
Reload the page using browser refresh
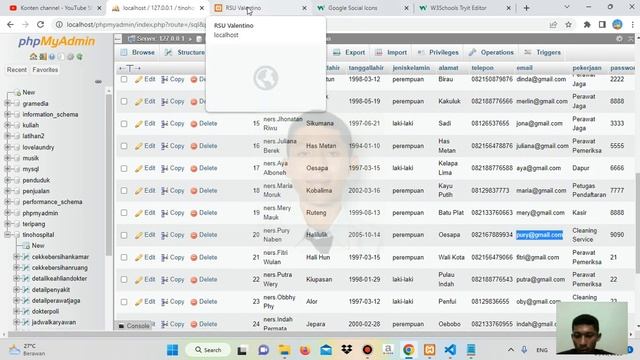pyautogui.click(x=40, y=24)
